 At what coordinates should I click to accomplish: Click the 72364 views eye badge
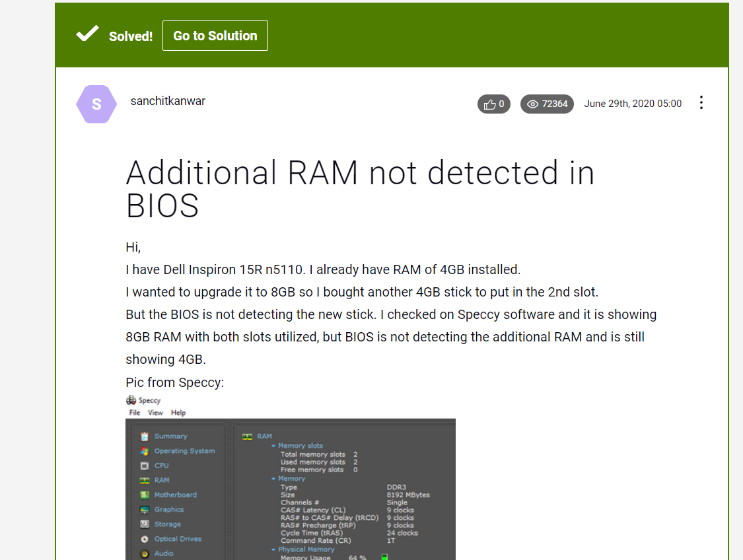[547, 104]
